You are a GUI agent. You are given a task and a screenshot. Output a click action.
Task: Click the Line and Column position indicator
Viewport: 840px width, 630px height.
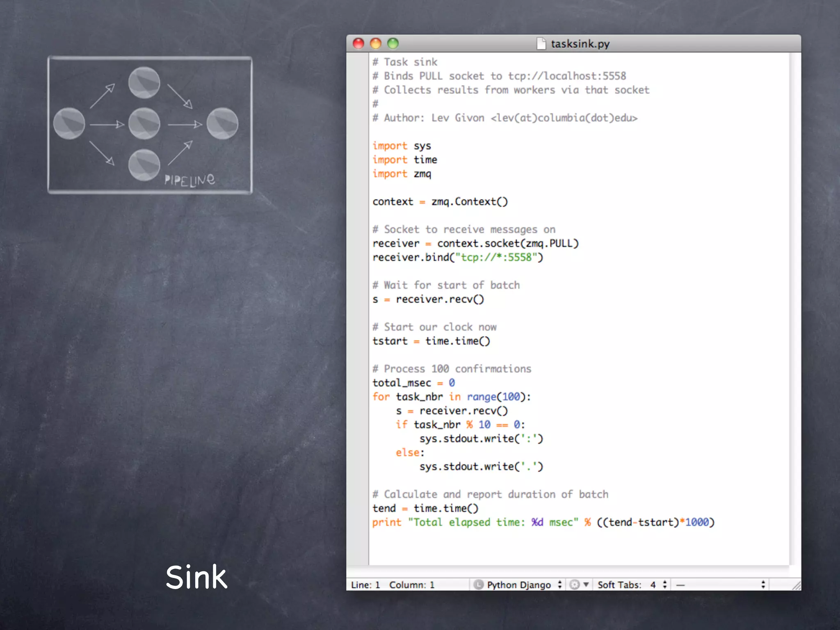[393, 584]
